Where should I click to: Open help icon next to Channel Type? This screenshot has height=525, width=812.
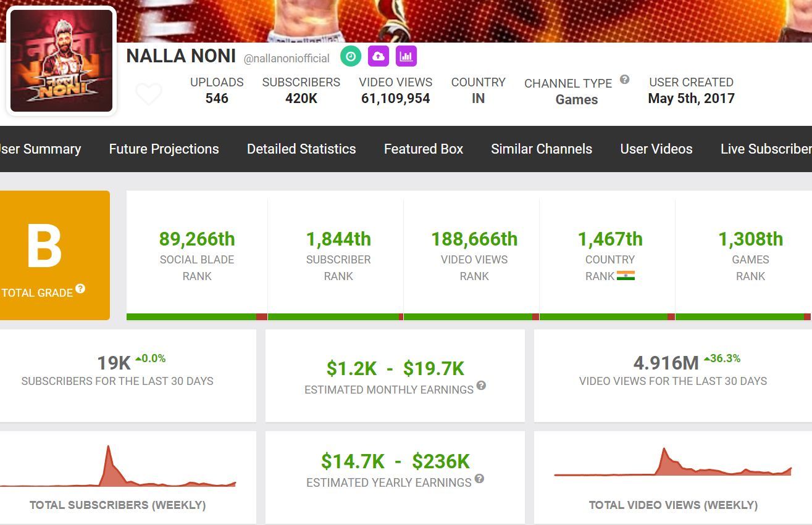pyautogui.click(x=624, y=79)
